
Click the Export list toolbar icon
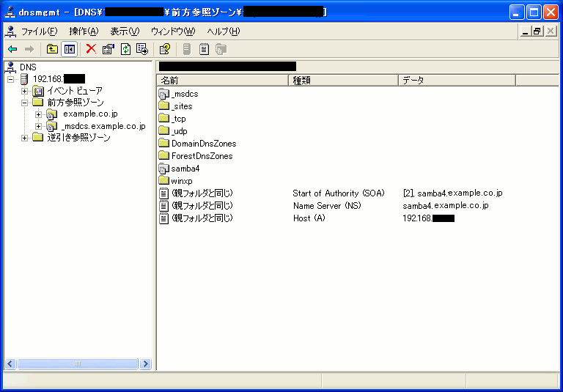coord(142,49)
